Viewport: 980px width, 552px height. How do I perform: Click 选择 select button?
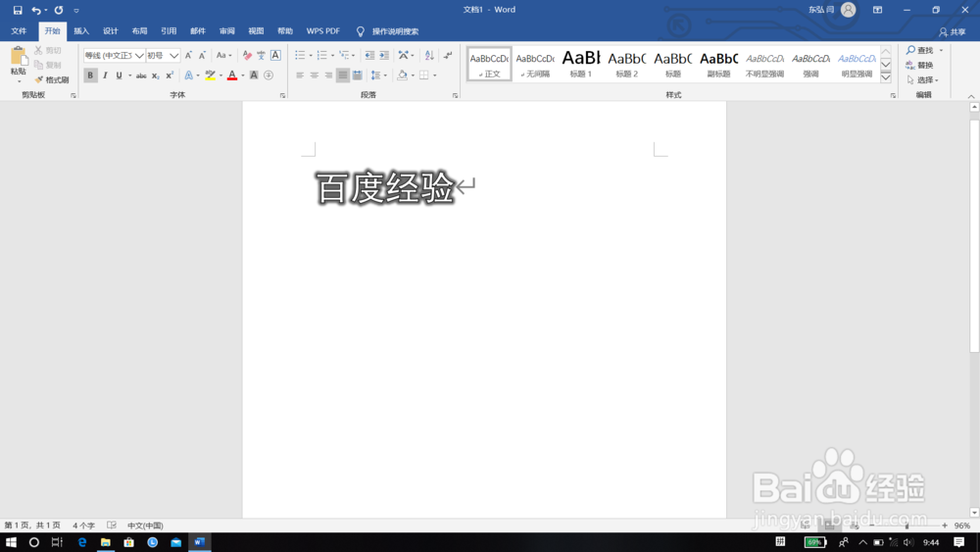tap(922, 80)
